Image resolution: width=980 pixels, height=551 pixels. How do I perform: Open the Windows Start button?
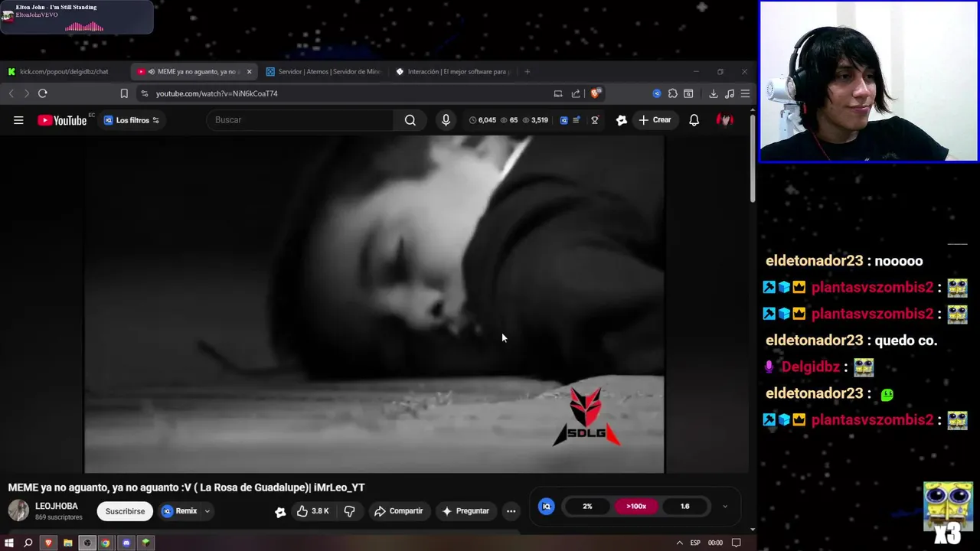click(9, 543)
